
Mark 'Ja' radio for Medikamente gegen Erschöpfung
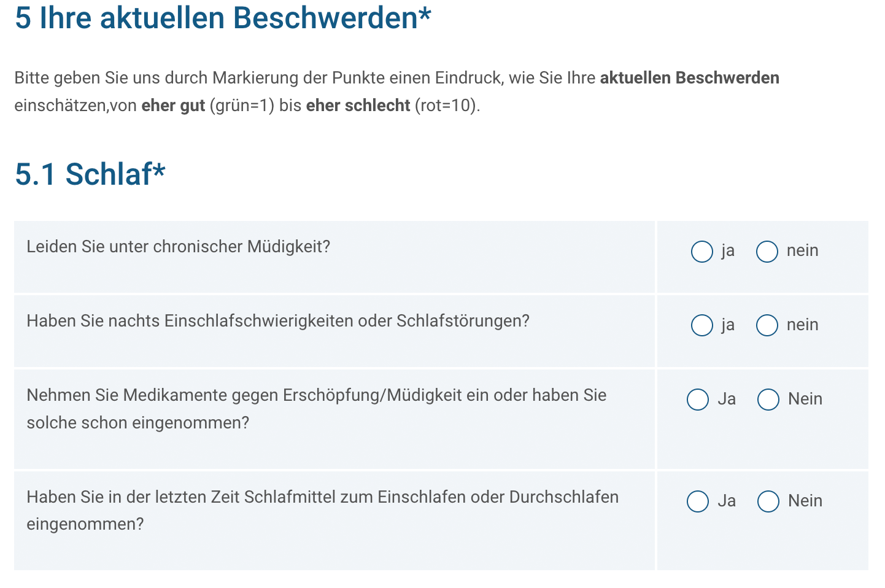point(698,400)
